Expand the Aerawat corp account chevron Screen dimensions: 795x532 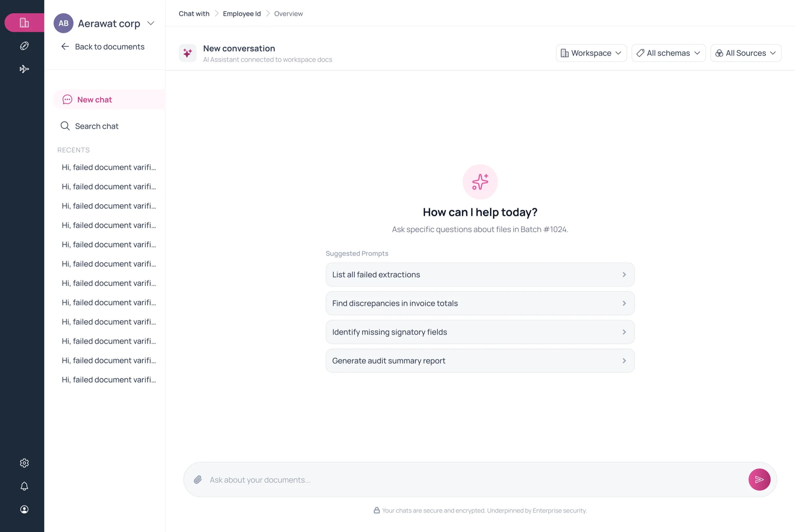click(151, 23)
